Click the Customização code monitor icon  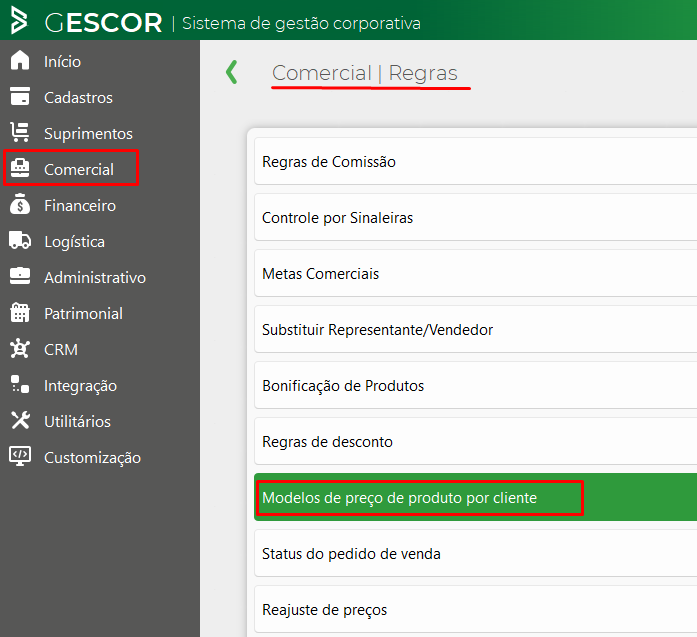(x=20, y=457)
